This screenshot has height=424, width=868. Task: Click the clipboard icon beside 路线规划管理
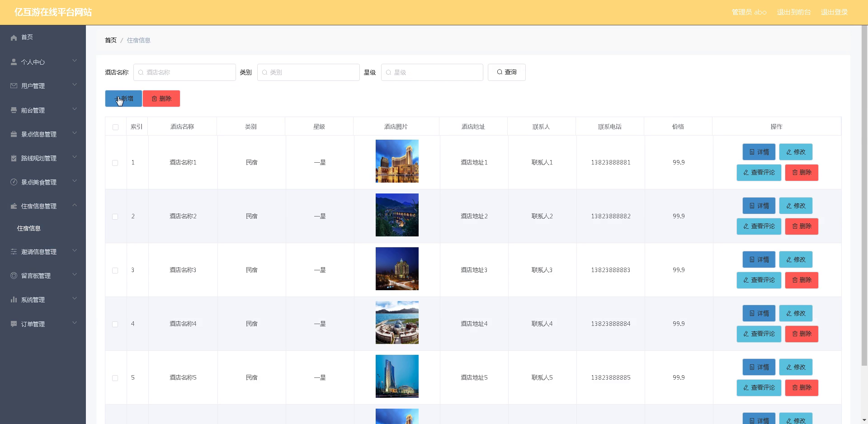pyautogui.click(x=14, y=158)
